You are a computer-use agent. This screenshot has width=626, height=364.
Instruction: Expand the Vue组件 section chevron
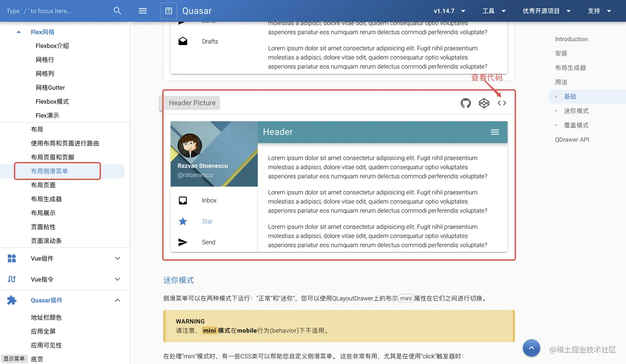118,258
